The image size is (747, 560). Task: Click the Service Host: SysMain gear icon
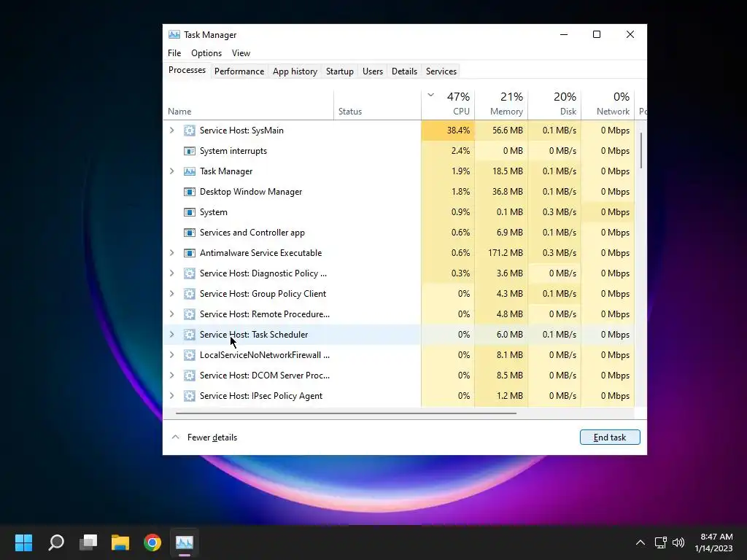coord(189,131)
